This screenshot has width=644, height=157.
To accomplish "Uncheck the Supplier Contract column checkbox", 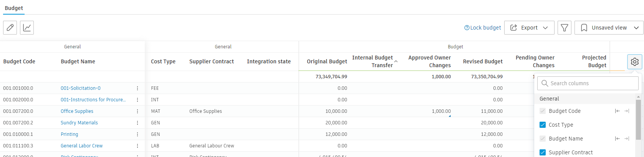I will 543,152.
